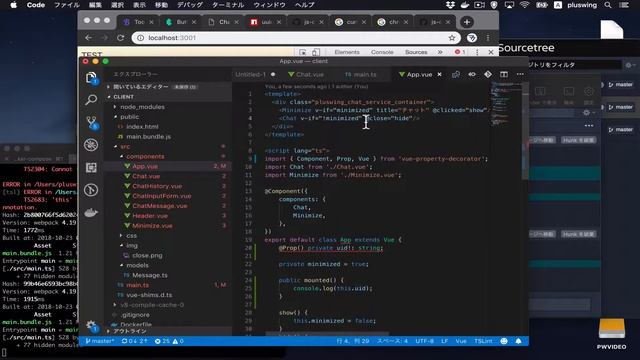Click errors and warnings count in status bar
The height and width of the screenshot is (360, 640).
point(169,341)
